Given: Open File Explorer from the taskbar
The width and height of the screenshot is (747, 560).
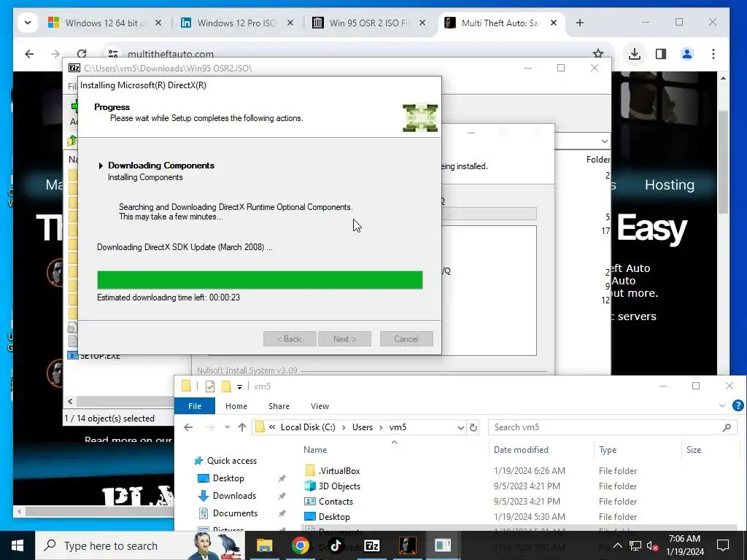Looking at the screenshot, I should pos(264,545).
